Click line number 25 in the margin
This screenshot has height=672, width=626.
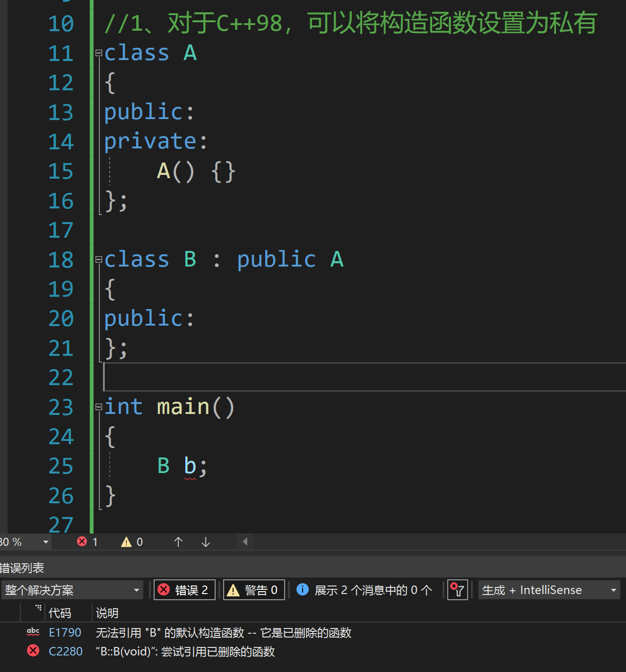point(61,466)
